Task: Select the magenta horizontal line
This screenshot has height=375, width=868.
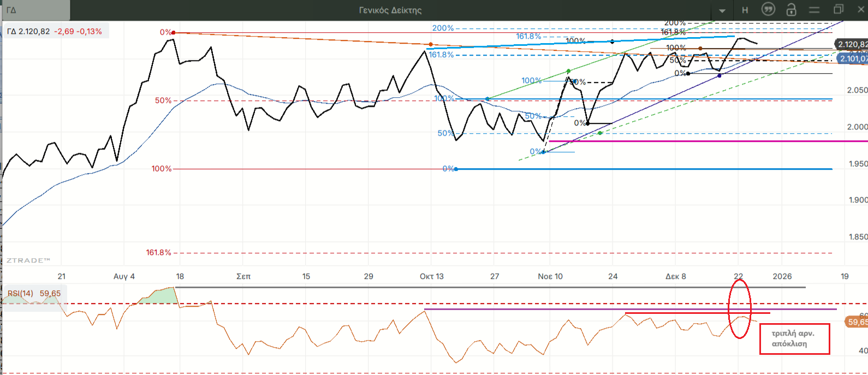Action: (x=710, y=141)
